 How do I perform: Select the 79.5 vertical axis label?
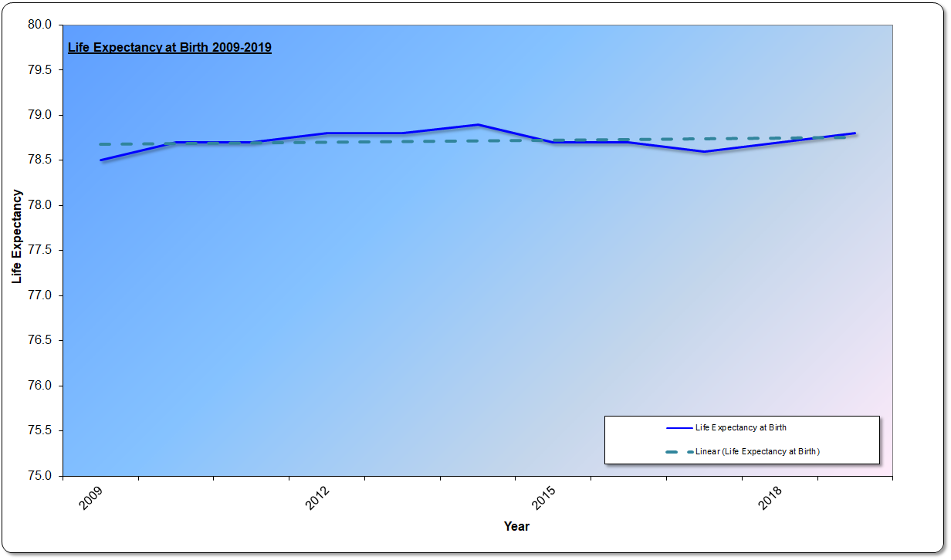tap(39, 70)
